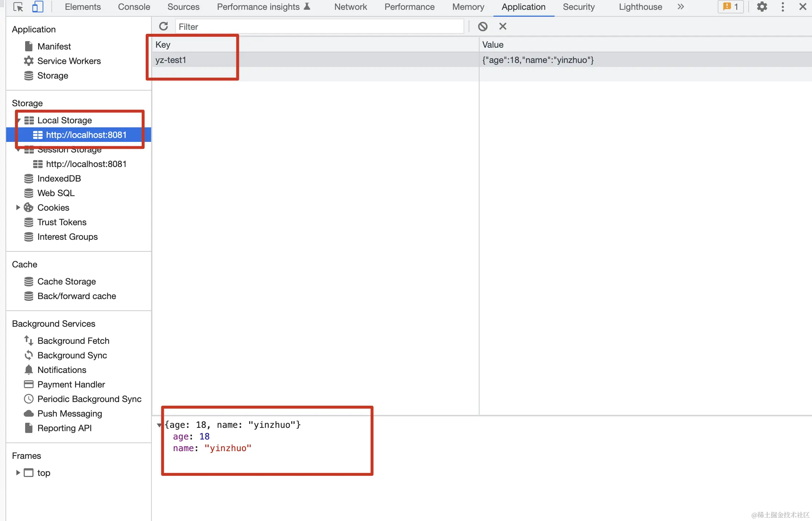Viewport: 812px width, 521px height.
Task: Open Session Storage localhost:8081 entry
Action: [x=86, y=164]
